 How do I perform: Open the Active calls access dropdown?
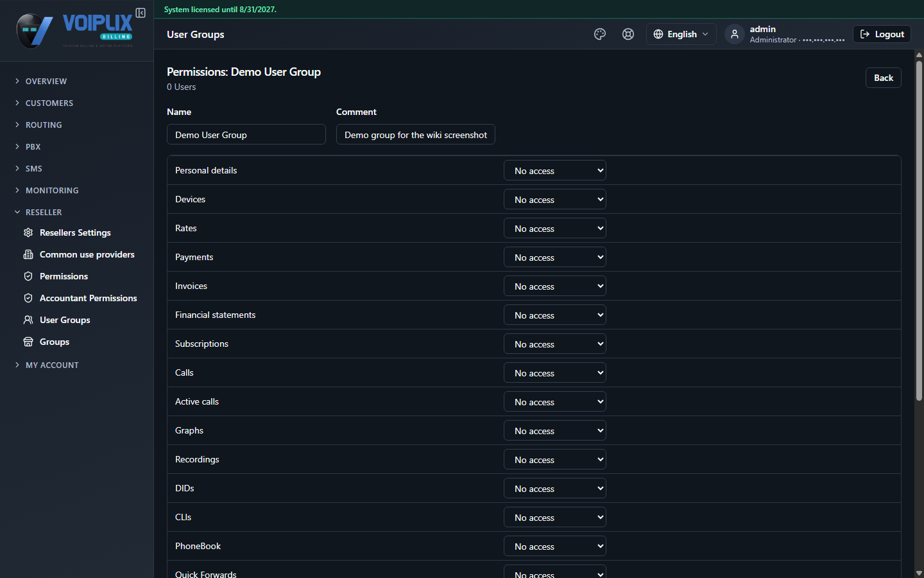555,401
